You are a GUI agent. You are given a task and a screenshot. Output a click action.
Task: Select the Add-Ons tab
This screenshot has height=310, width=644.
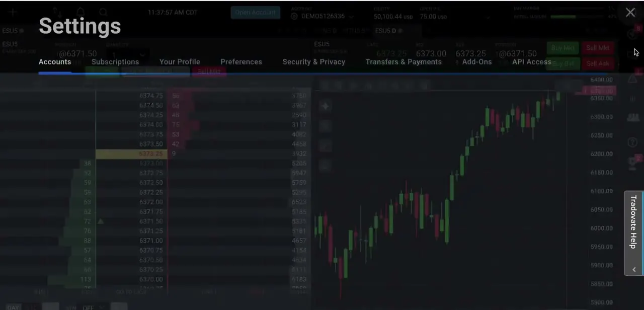(477, 62)
